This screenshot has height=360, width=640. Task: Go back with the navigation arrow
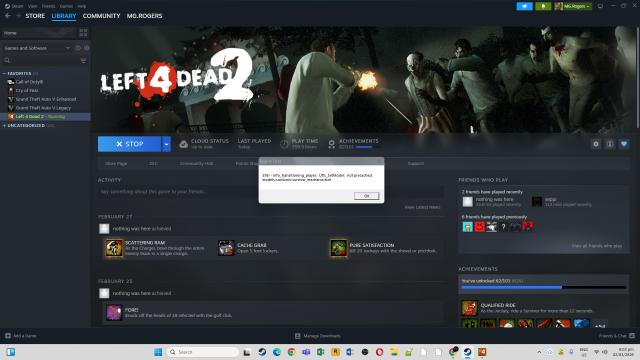pyautogui.click(x=8, y=16)
